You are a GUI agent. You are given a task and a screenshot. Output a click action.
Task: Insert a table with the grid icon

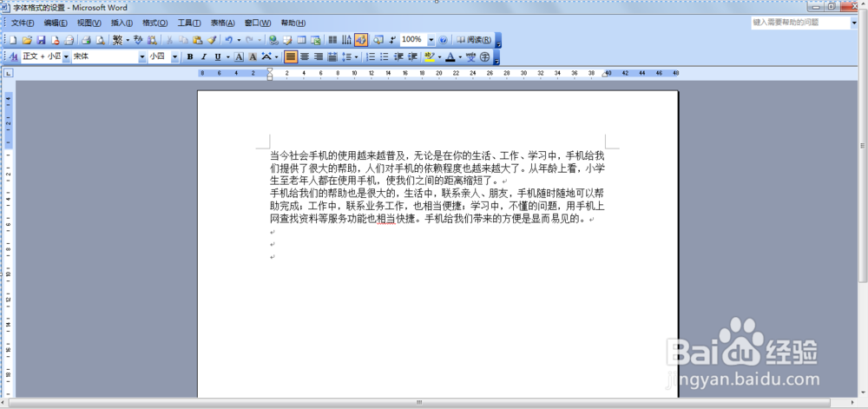(302, 40)
